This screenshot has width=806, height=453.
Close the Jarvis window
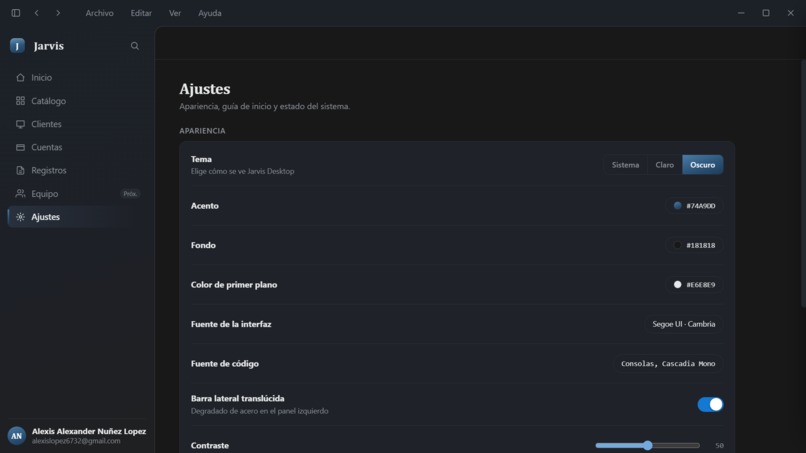pos(791,13)
